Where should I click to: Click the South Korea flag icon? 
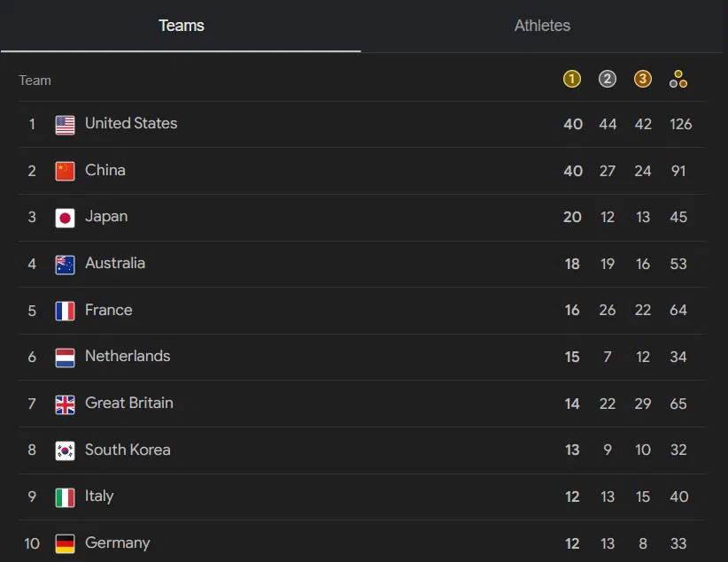[x=65, y=450]
